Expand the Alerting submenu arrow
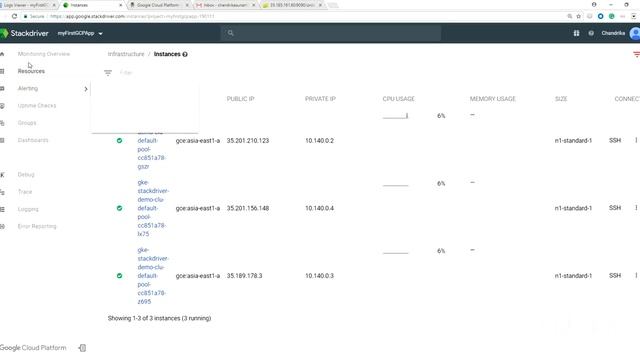640x360 pixels. click(86, 89)
